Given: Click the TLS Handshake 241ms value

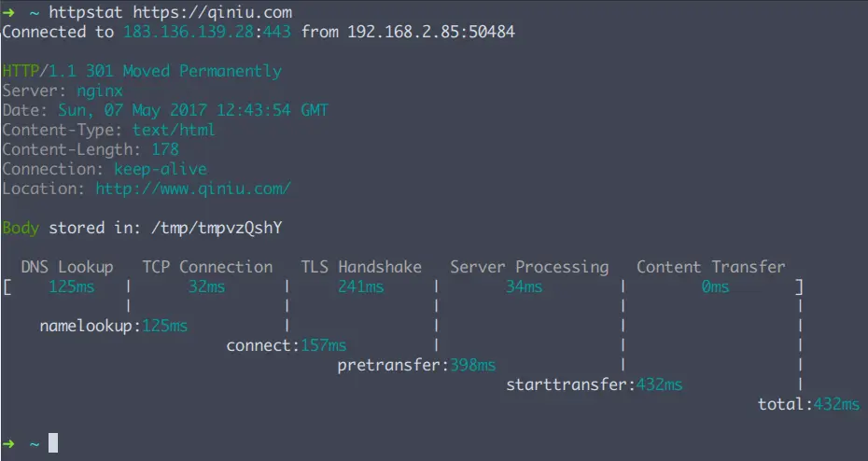Looking at the screenshot, I should pos(360,286).
